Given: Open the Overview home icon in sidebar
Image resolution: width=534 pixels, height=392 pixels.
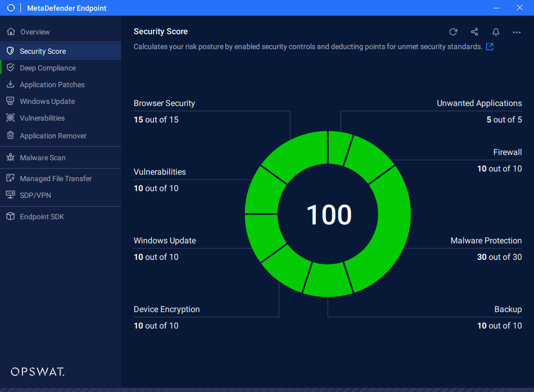Looking at the screenshot, I should 10,31.
